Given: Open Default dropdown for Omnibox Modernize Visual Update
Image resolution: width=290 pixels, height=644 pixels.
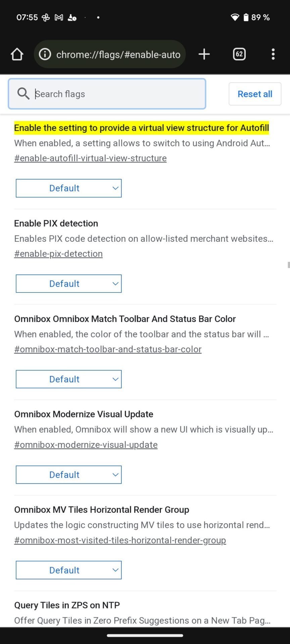Looking at the screenshot, I should (69, 475).
